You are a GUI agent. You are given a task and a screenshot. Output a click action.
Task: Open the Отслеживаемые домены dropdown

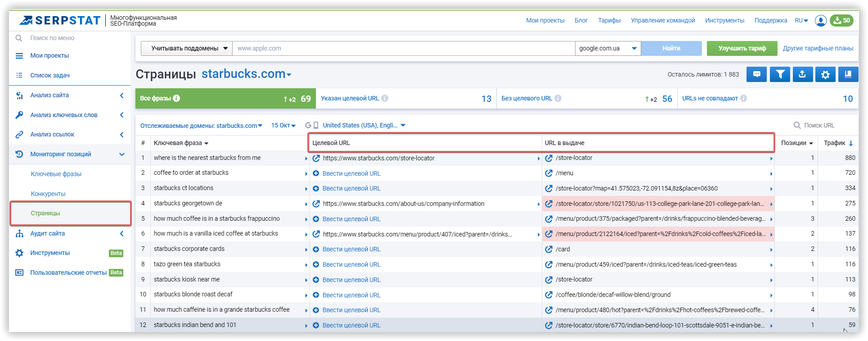click(x=201, y=126)
